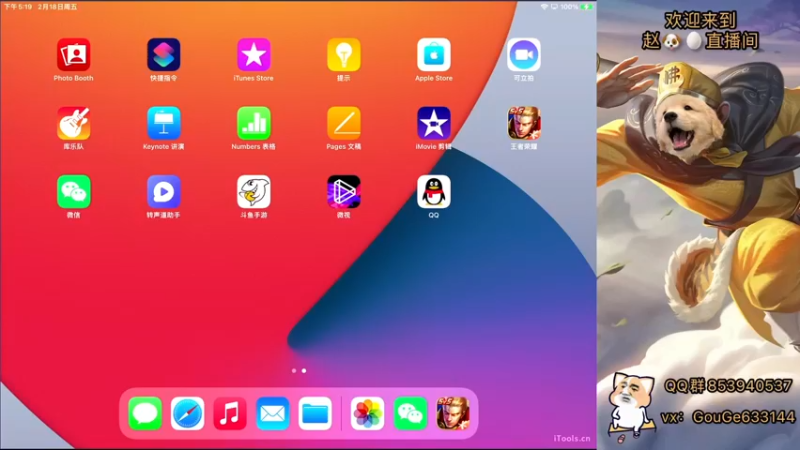Open iTunes Store
The image size is (800, 450).
click(254, 55)
